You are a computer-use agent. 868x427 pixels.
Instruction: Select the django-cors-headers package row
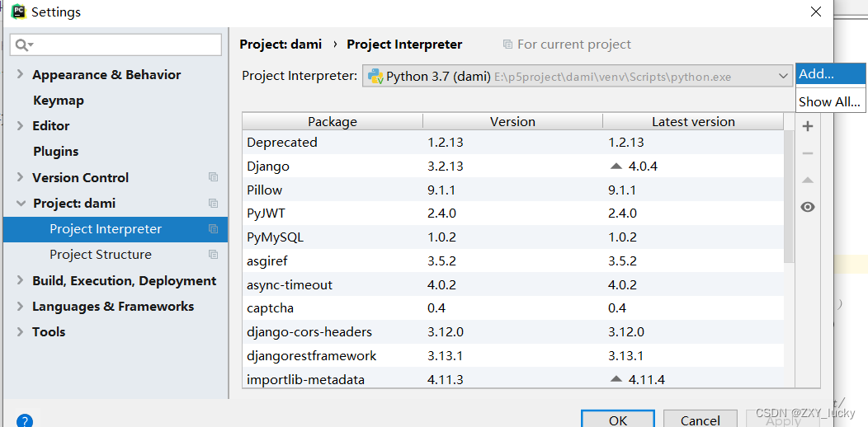pyautogui.click(x=512, y=332)
